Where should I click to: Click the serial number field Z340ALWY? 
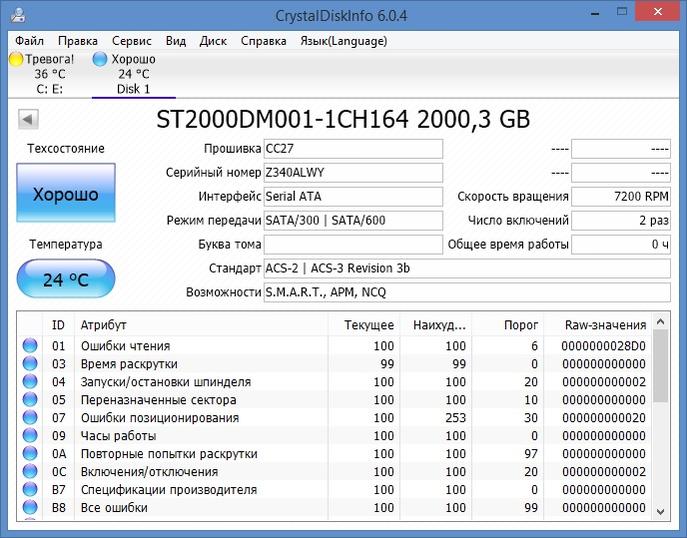click(x=353, y=173)
